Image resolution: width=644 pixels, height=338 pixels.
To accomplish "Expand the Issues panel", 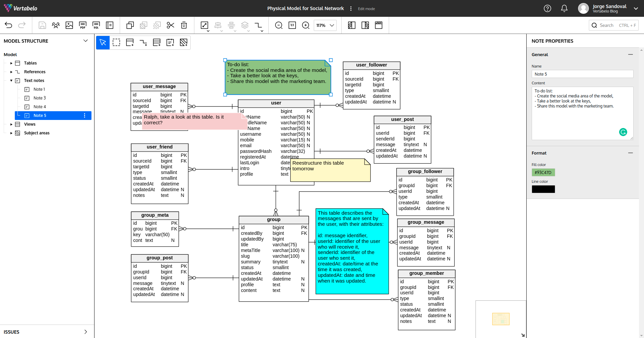I will (85, 332).
